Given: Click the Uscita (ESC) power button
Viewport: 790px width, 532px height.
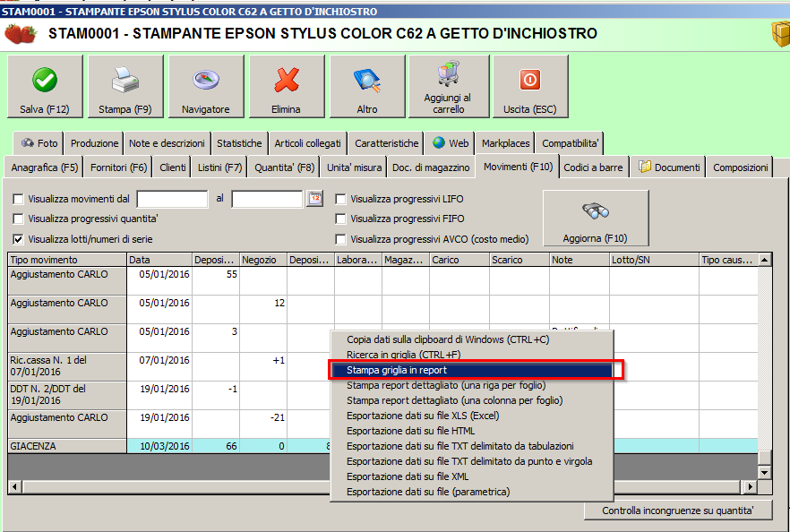Looking at the screenshot, I should point(530,86).
